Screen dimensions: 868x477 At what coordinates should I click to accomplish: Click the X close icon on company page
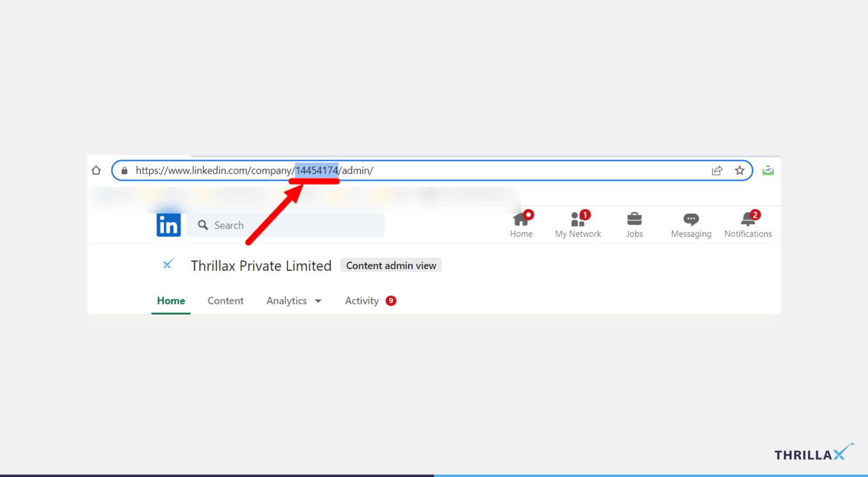[x=168, y=265]
